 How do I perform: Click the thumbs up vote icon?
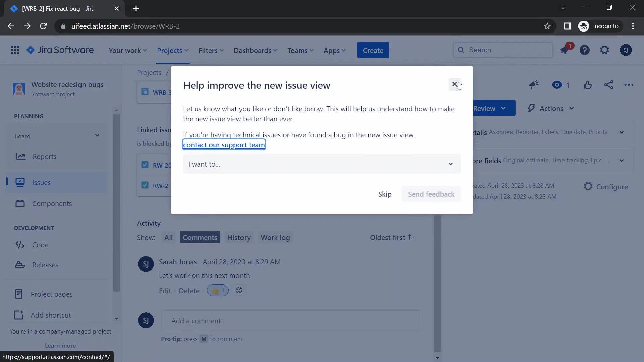pyautogui.click(x=587, y=85)
